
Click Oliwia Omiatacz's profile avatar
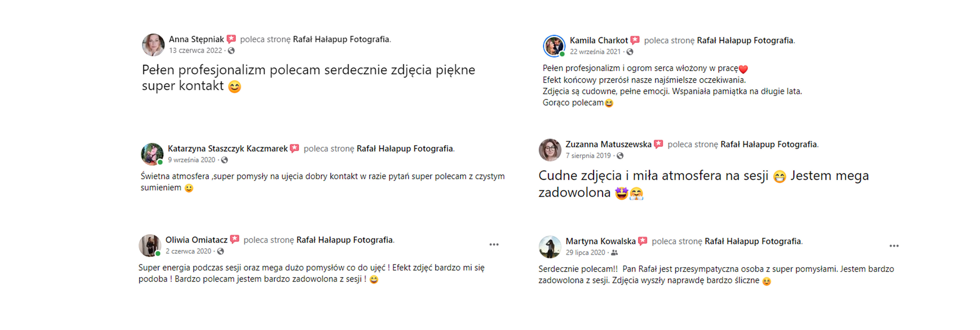(x=150, y=246)
